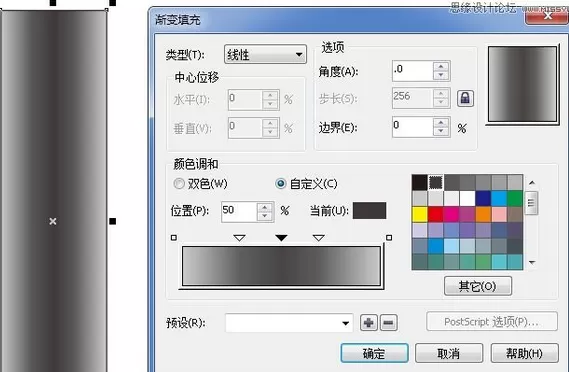Click the 当前 current color swatch
569x372 pixels.
click(x=369, y=210)
